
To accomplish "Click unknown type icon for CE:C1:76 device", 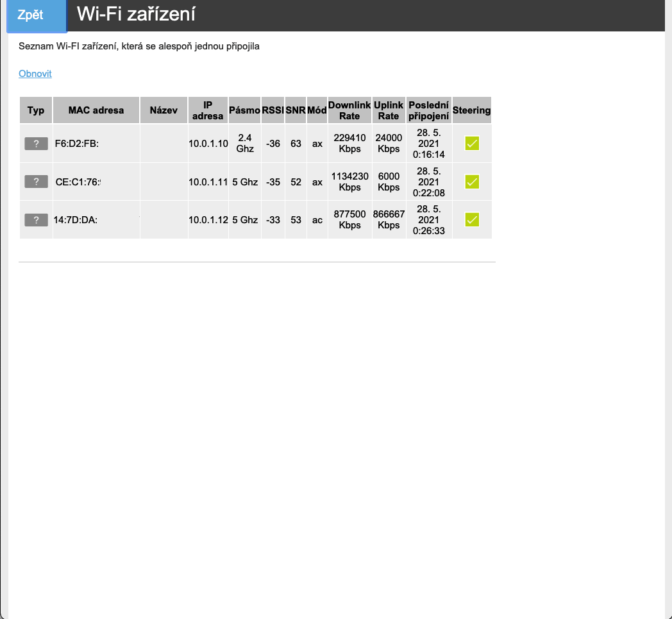I will (36, 182).
